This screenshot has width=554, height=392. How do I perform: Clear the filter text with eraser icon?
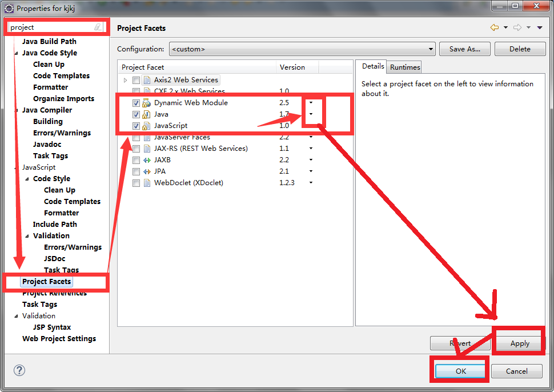coord(98,27)
